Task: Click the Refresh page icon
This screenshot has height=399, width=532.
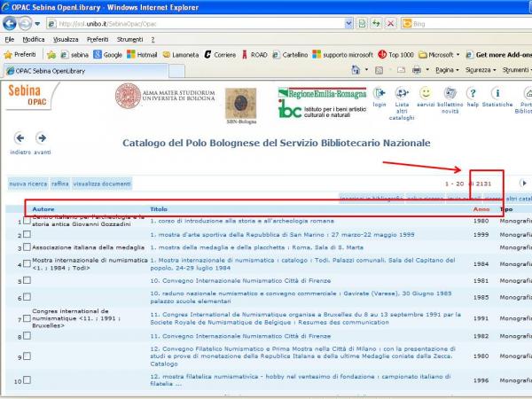Action: point(376,24)
